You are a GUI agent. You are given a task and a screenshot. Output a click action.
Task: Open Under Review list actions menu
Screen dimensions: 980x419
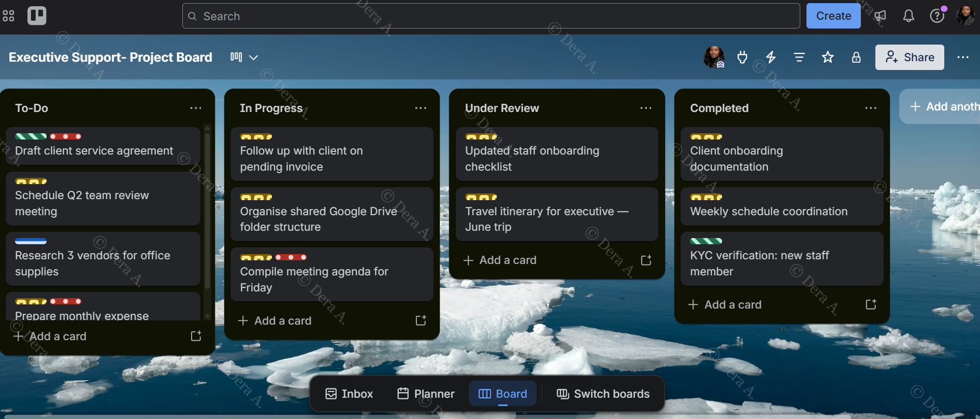[646, 108]
